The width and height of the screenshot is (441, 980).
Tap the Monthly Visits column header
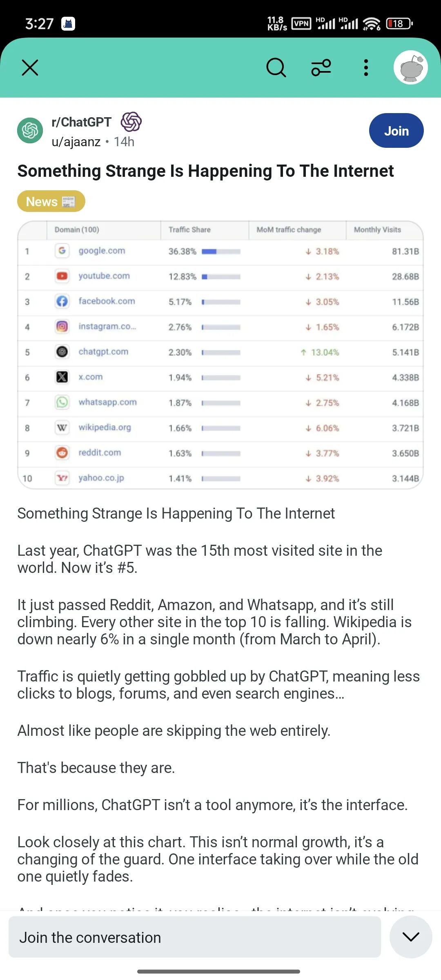[x=377, y=229]
